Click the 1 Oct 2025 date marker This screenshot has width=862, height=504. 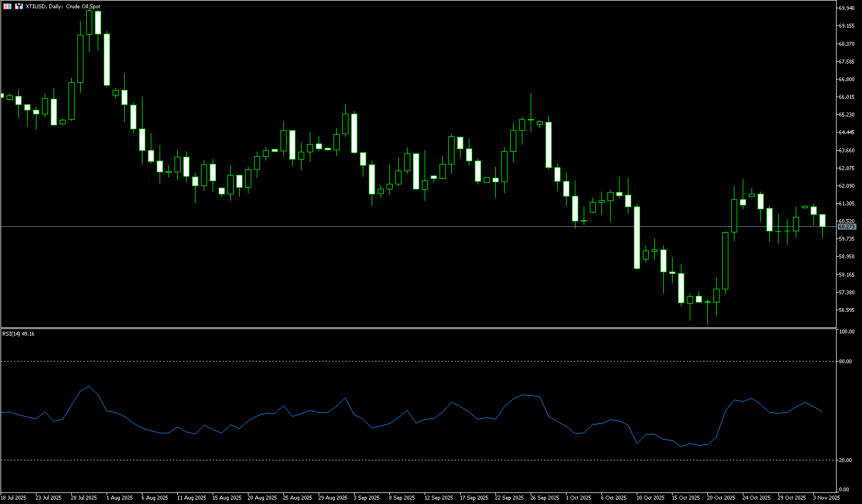coord(577,498)
